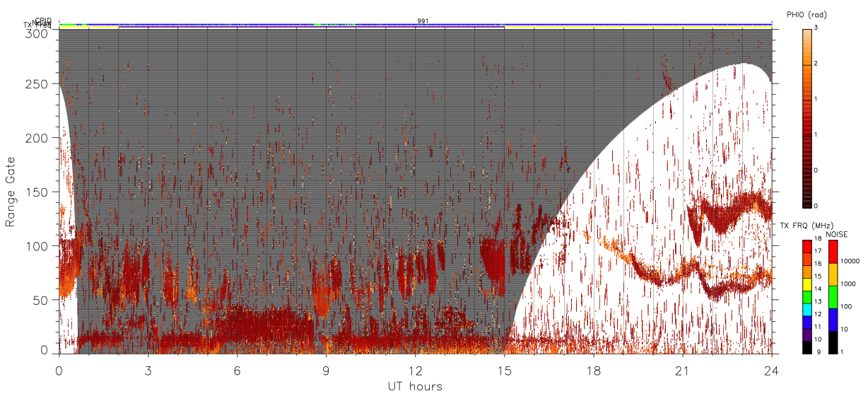Select the Range Gate y-axis label
Image resolution: width=868 pixels, height=401 pixels.
[11, 192]
